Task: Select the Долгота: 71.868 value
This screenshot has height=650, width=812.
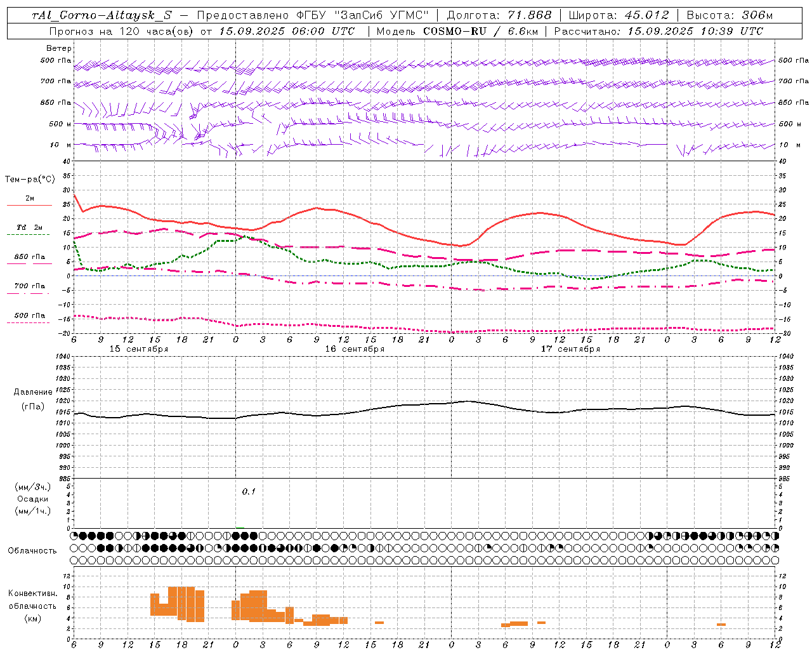Action: tap(499, 15)
